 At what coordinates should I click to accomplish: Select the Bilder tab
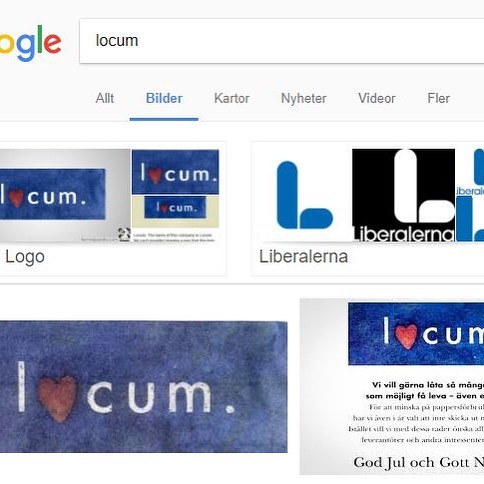(x=164, y=98)
